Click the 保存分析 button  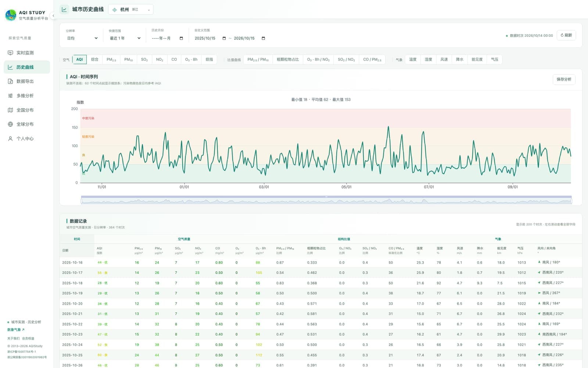tap(564, 79)
